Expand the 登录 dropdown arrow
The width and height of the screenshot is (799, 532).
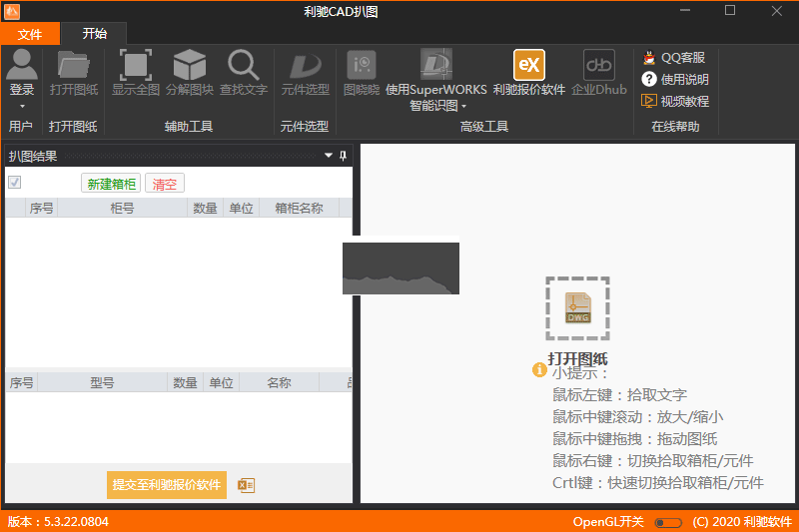click(21, 106)
